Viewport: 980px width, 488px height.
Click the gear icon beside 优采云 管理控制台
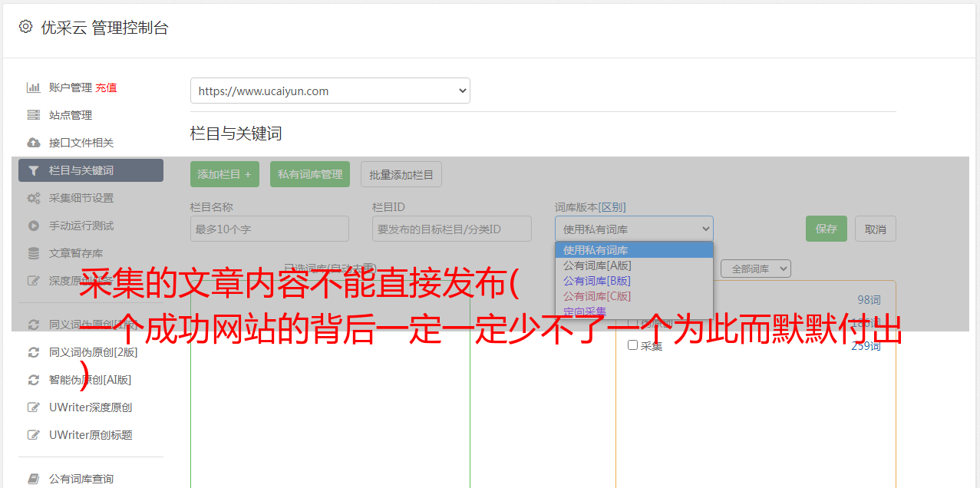tap(25, 27)
